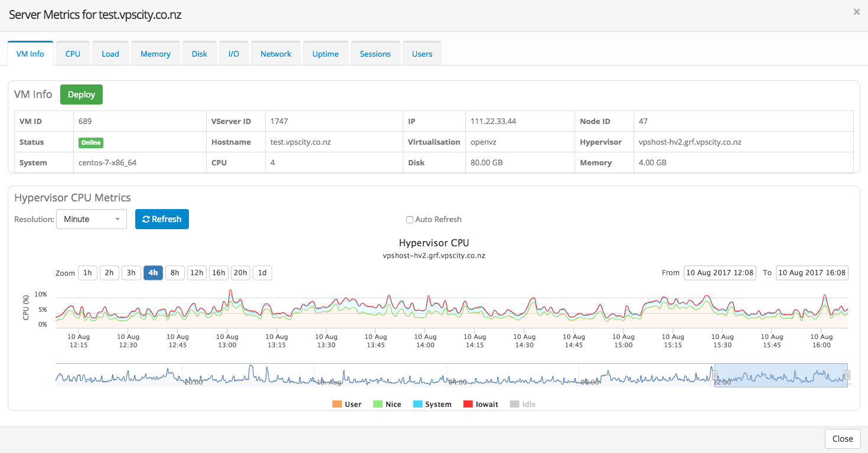Click the Close button at bottom
This screenshot has width=868, height=453.
(x=842, y=439)
